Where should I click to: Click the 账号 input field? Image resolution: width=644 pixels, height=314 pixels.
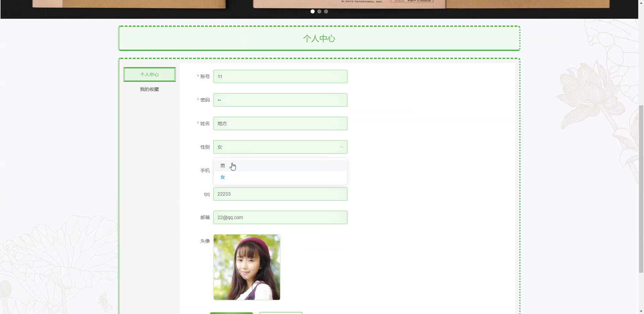[x=280, y=76]
